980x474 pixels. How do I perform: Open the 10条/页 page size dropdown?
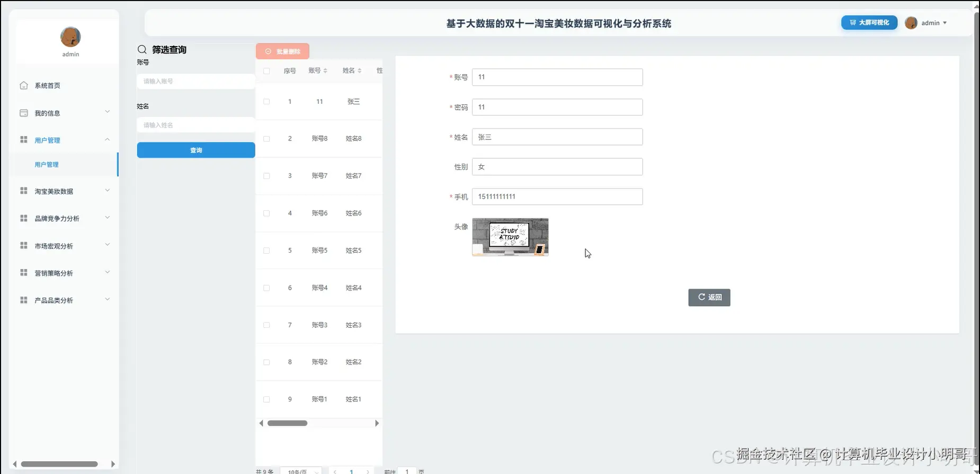pyautogui.click(x=301, y=471)
